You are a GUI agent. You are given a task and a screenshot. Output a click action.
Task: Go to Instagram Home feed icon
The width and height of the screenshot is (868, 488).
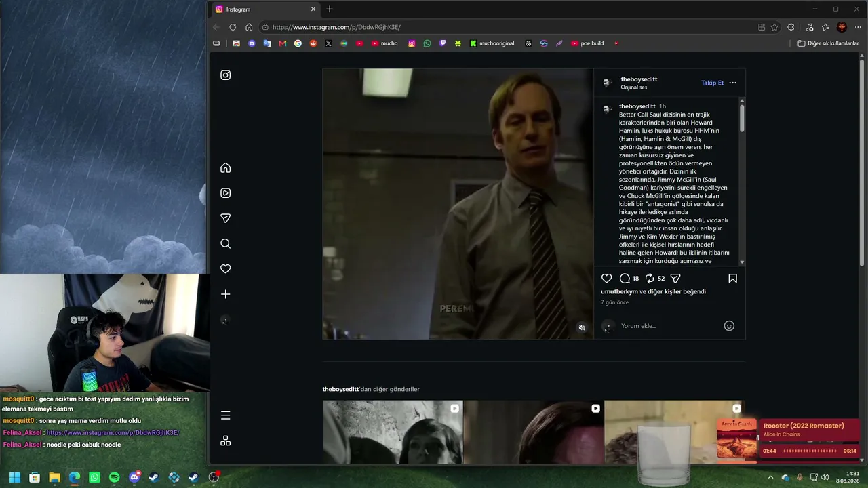pos(226,168)
